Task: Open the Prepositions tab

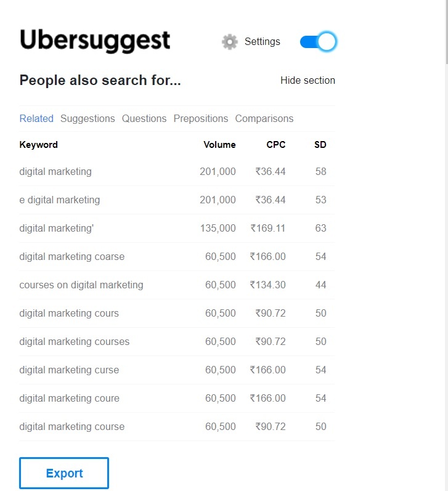Action: 201,119
